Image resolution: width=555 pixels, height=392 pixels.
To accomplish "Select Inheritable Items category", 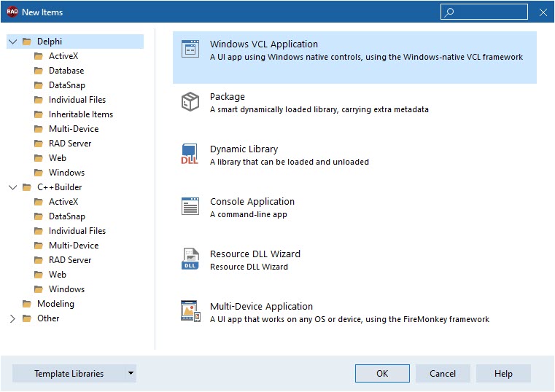I will (81, 114).
